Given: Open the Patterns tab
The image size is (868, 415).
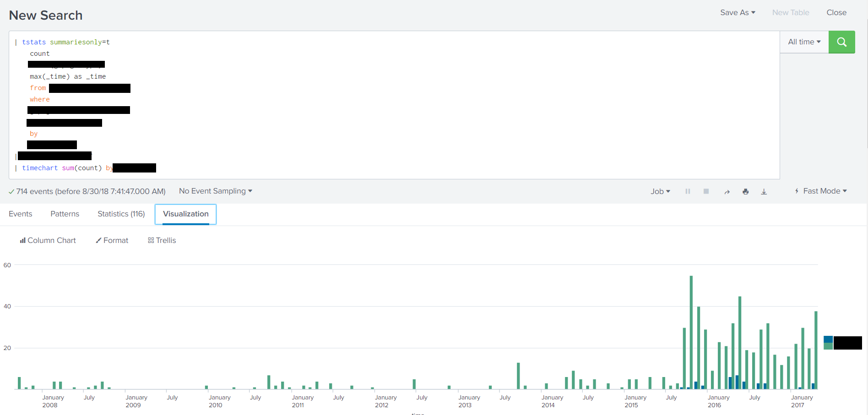Looking at the screenshot, I should click(x=64, y=214).
